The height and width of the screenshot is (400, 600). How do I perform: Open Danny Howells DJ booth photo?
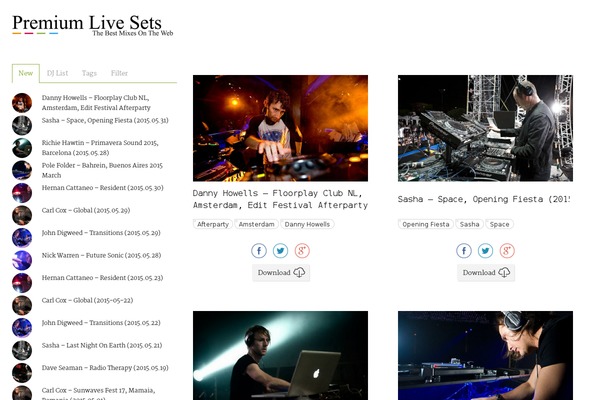click(x=280, y=128)
